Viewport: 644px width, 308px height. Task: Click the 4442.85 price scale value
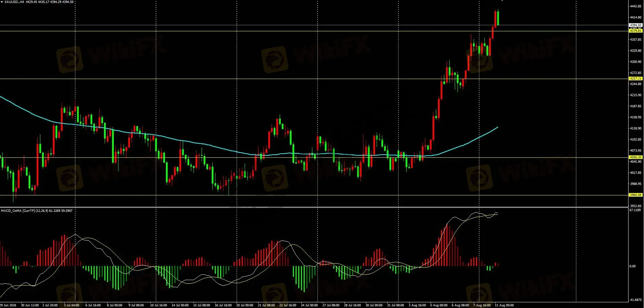pos(636,6)
